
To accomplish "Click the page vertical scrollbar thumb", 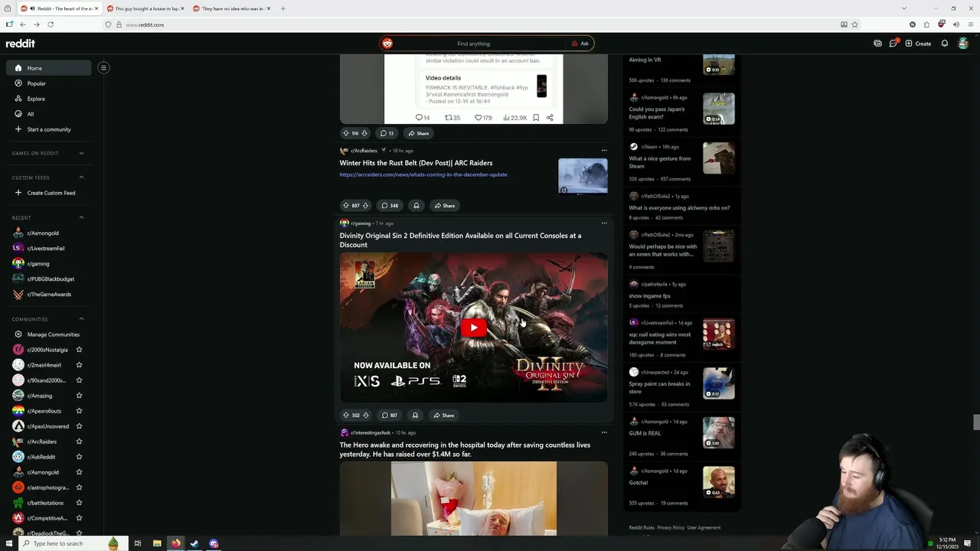I will coord(976,422).
